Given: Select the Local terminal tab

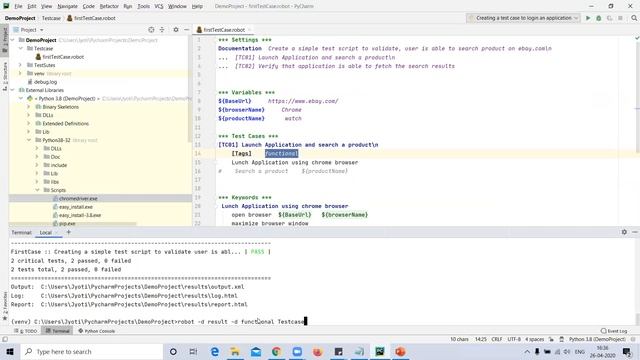Looking at the screenshot, I should click(x=46, y=232).
